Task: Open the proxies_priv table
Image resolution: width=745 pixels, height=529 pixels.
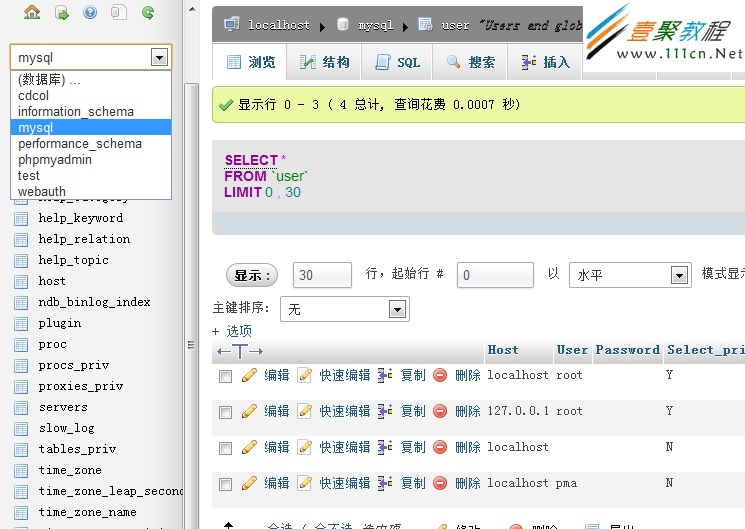Action: (81, 386)
